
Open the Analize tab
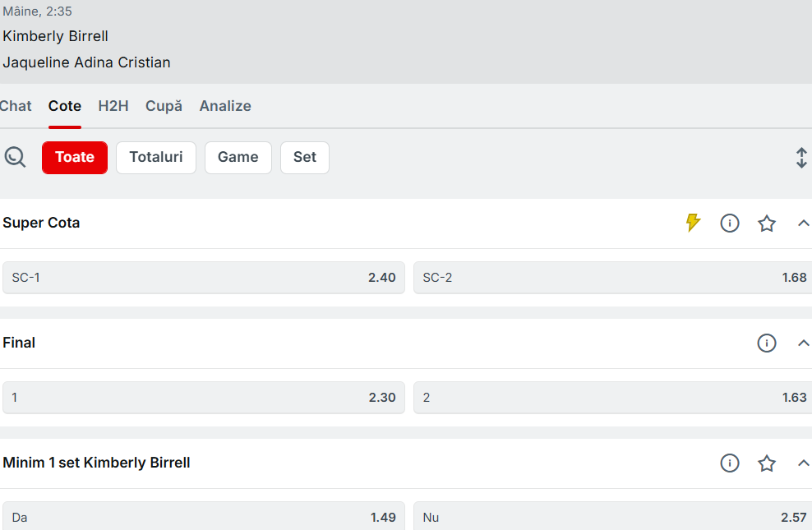point(225,106)
